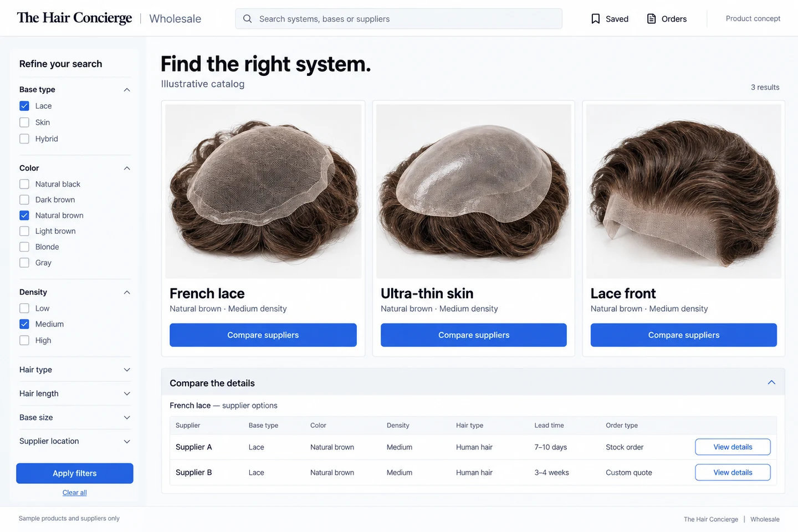Click the '7–10 days' lead time cell
Image resolution: width=798 pixels, height=532 pixels.
click(x=551, y=447)
